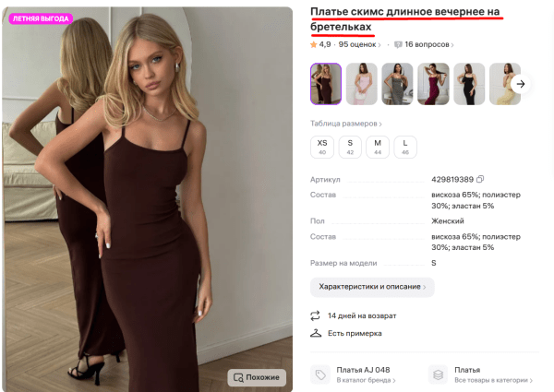Expand the Таблица размеров size chart
Screen dimensions: 554x392
[x=346, y=124]
